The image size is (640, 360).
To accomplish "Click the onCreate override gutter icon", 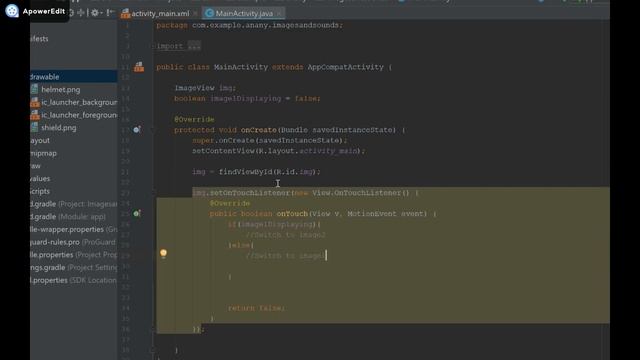I will click(x=137, y=130).
